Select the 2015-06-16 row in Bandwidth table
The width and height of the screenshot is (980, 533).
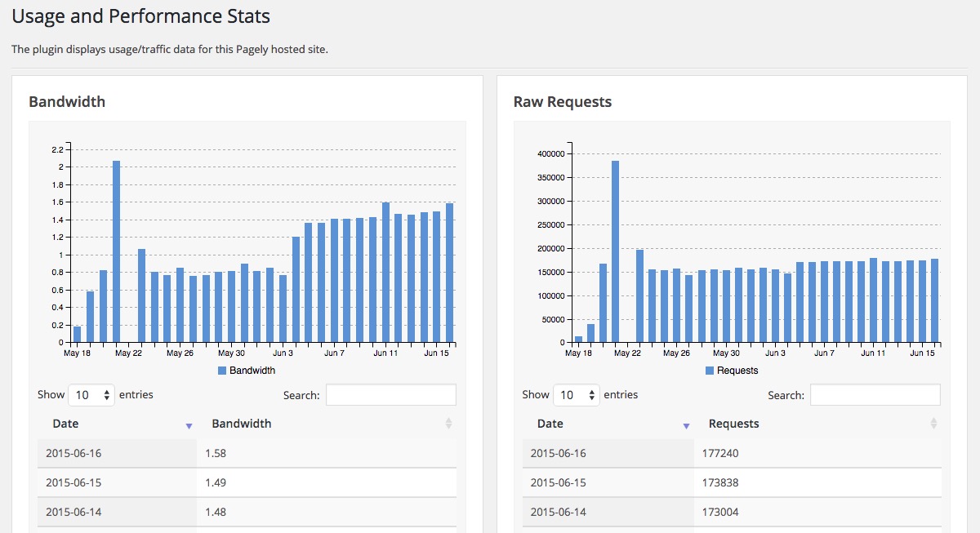[x=247, y=453]
